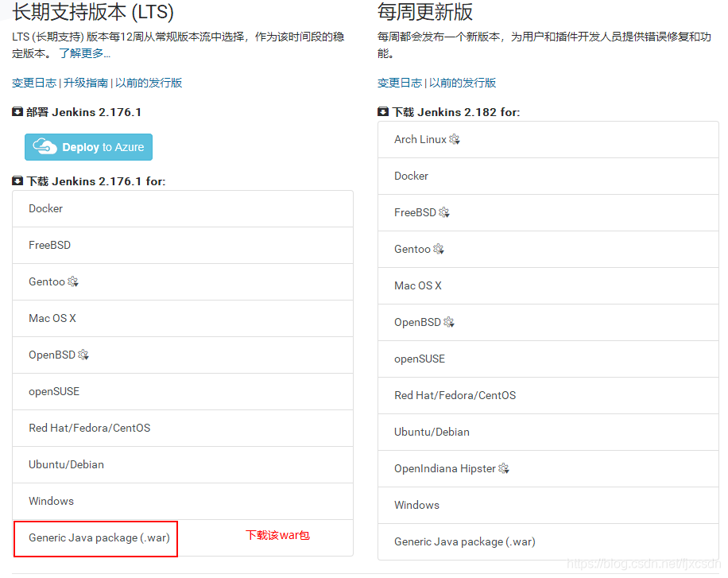728x578 pixels.
Task: Click gear icon beside LTS Gentoo
Action: click(x=73, y=281)
